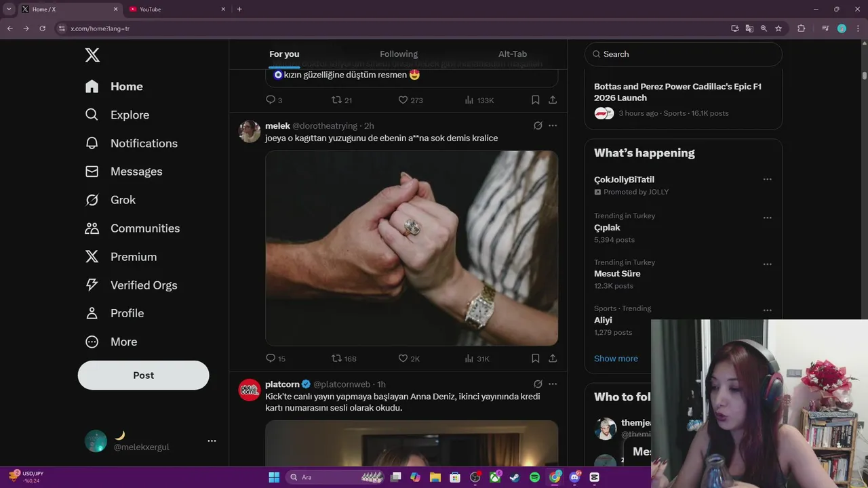The width and height of the screenshot is (868, 488).
Task: Like melek's tweet with 2K likes
Action: coord(409,359)
